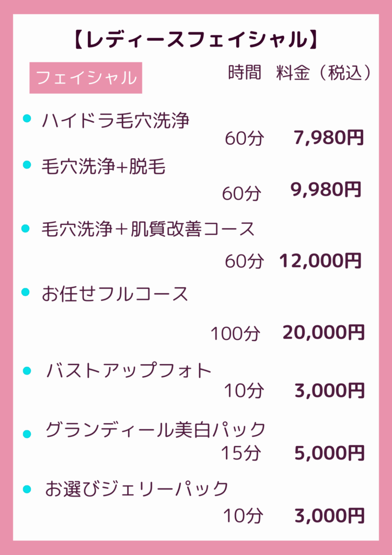392x555 pixels.
Task: Click the bullet next to 毛穴洗浄＋肌質改善コース
Action: click(x=25, y=229)
